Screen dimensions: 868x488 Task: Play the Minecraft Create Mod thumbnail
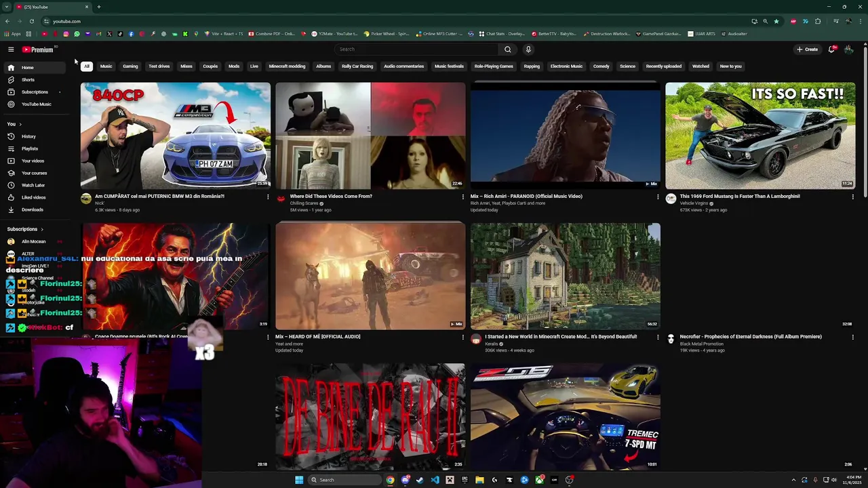(x=566, y=276)
